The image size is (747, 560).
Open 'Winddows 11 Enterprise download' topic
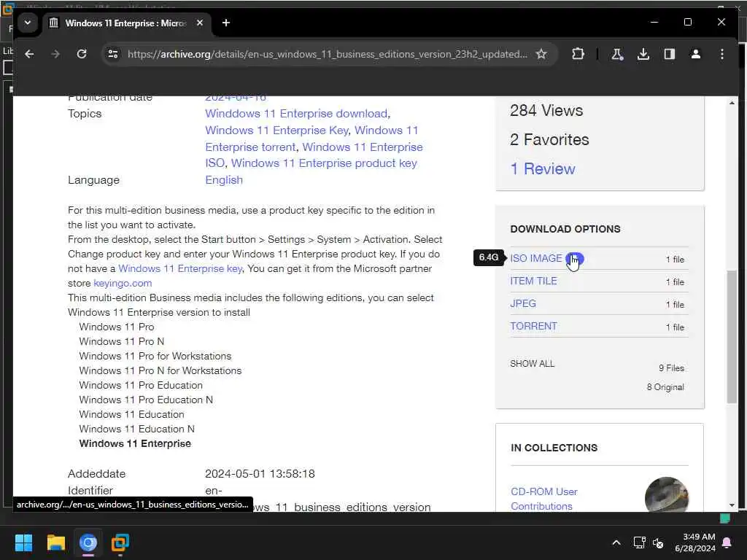point(296,114)
